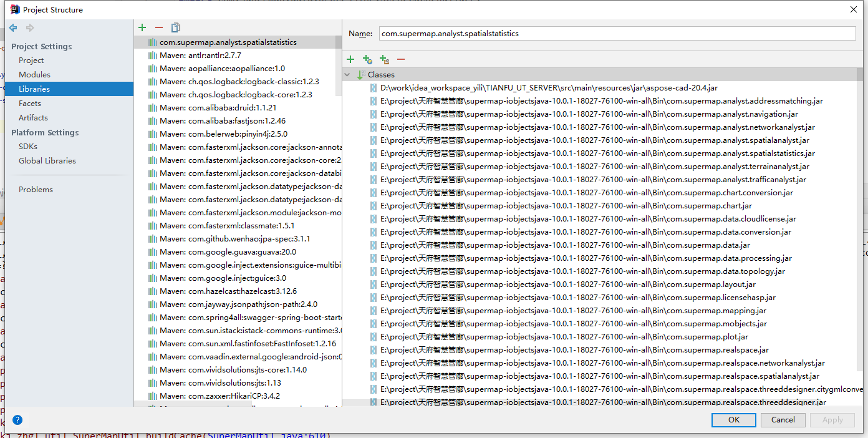Remove selected library with minus icon
Screen dimensions: 868x438
[x=158, y=27]
